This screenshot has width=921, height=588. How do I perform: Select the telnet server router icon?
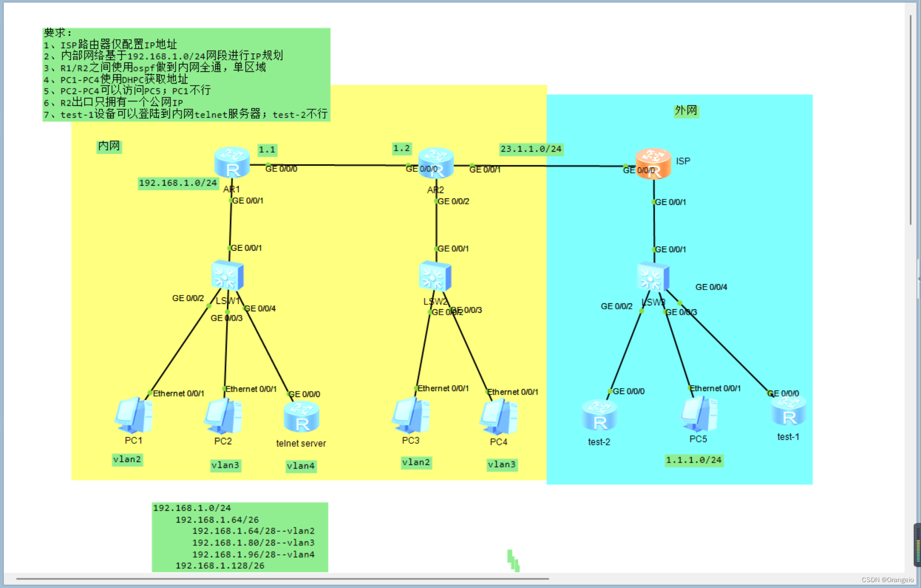(x=301, y=417)
